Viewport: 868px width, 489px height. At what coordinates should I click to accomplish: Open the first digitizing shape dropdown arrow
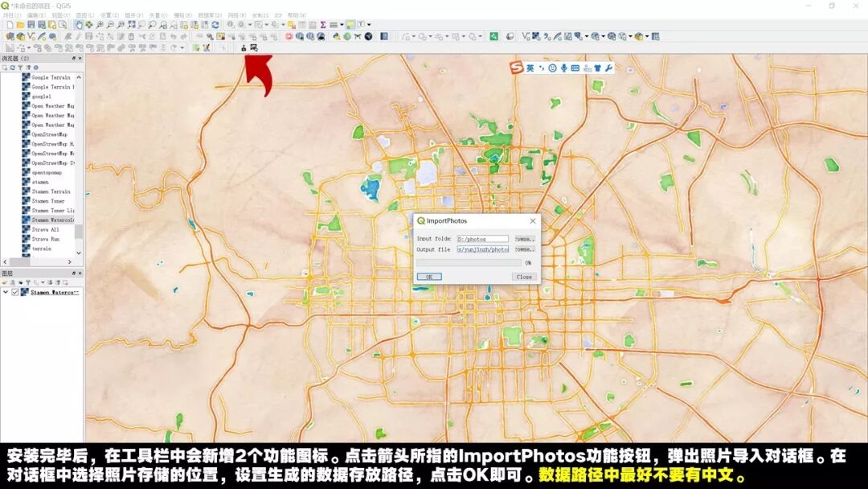414,37
